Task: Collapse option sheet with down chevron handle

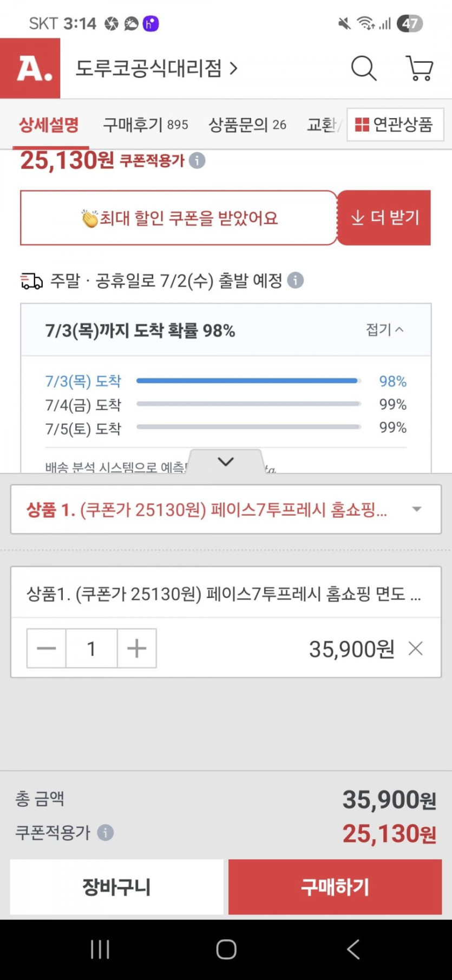Action: pyautogui.click(x=226, y=462)
